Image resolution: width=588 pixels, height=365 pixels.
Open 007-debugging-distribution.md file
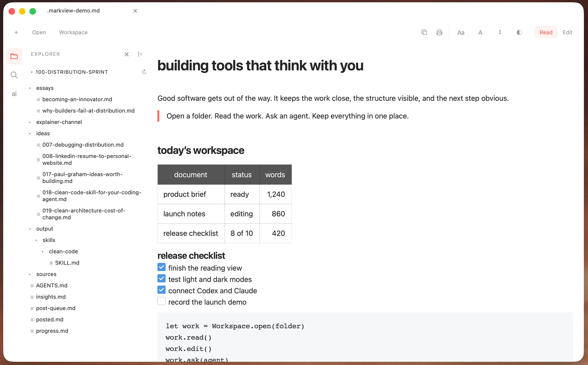[83, 145]
